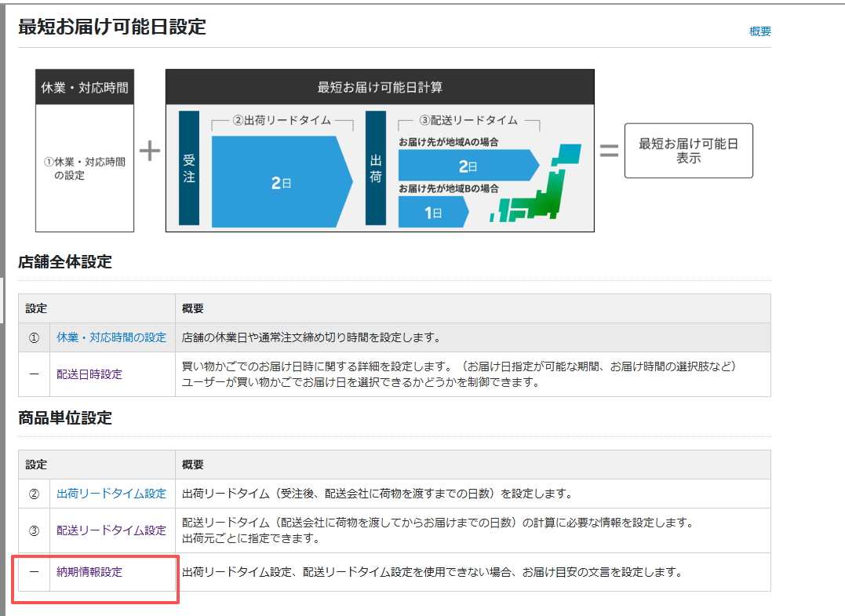Open the 概要 link at top right

click(x=759, y=31)
